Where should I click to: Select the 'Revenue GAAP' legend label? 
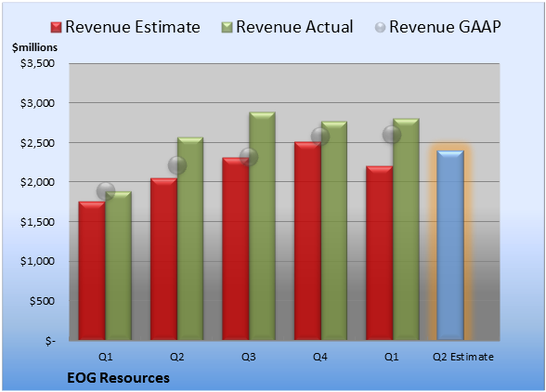click(x=445, y=27)
